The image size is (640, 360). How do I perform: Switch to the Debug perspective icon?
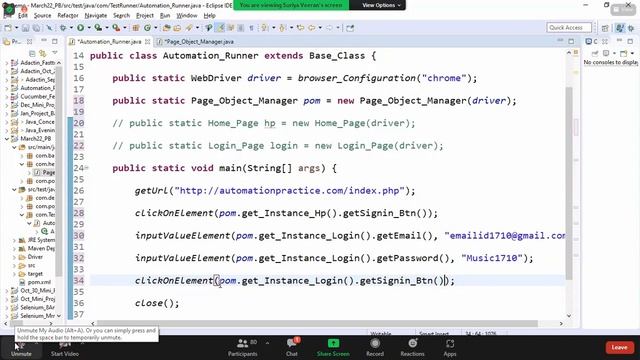tap(631, 28)
